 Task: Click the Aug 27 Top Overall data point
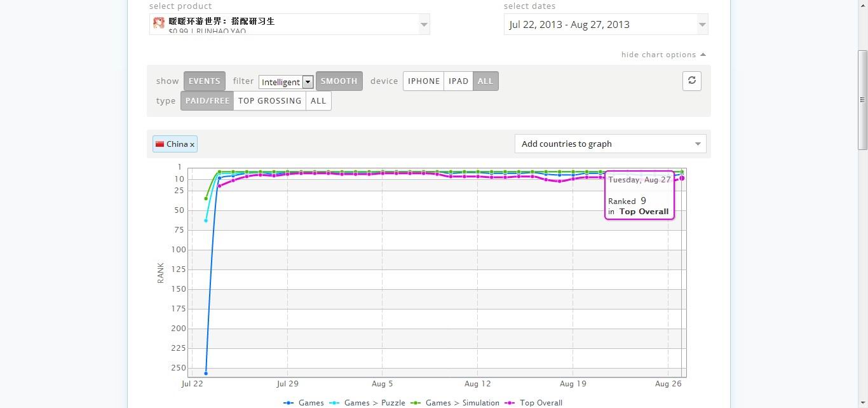(x=682, y=178)
